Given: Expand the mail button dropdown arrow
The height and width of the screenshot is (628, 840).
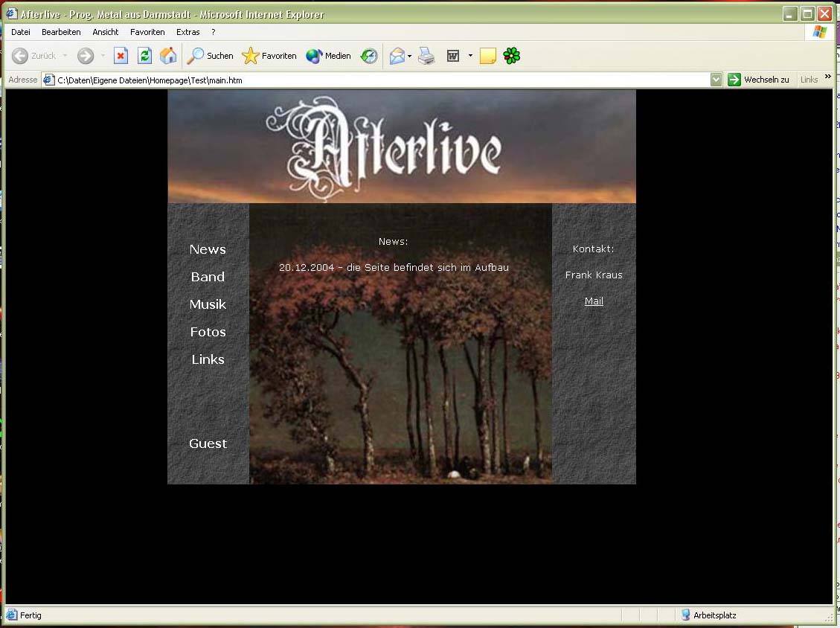Looking at the screenshot, I should (410, 56).
